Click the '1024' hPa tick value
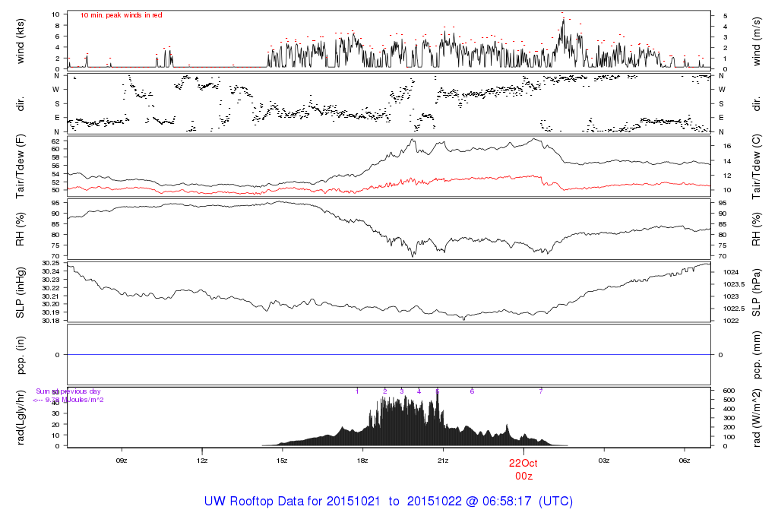 point(730,272)
